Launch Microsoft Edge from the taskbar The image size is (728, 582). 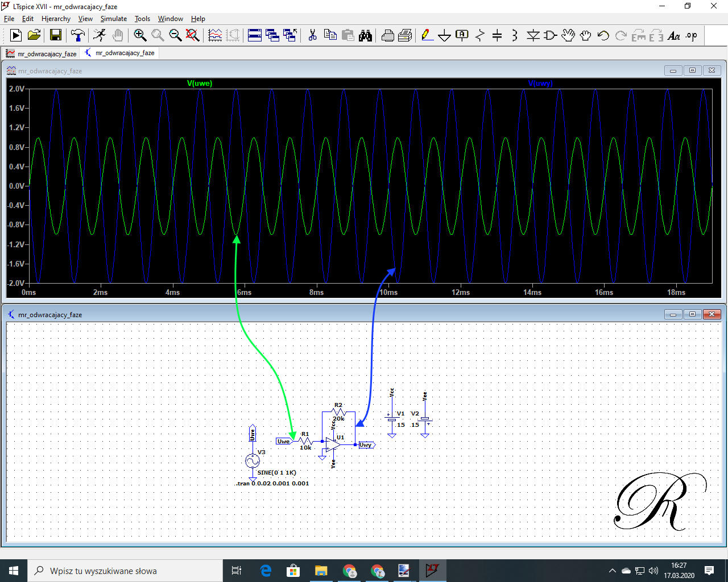tap(266, 571)
